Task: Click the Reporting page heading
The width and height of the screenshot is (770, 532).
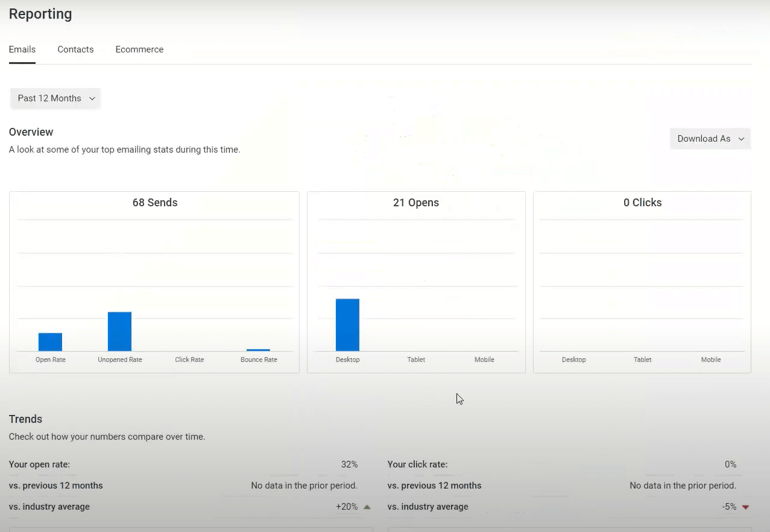Action: point(40,14)
